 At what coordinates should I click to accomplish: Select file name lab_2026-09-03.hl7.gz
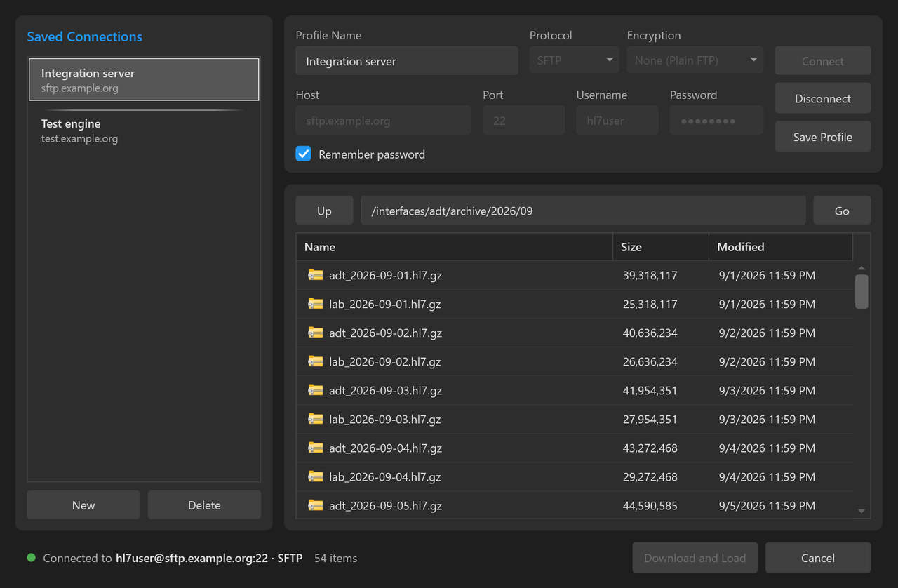coord(385,420)
